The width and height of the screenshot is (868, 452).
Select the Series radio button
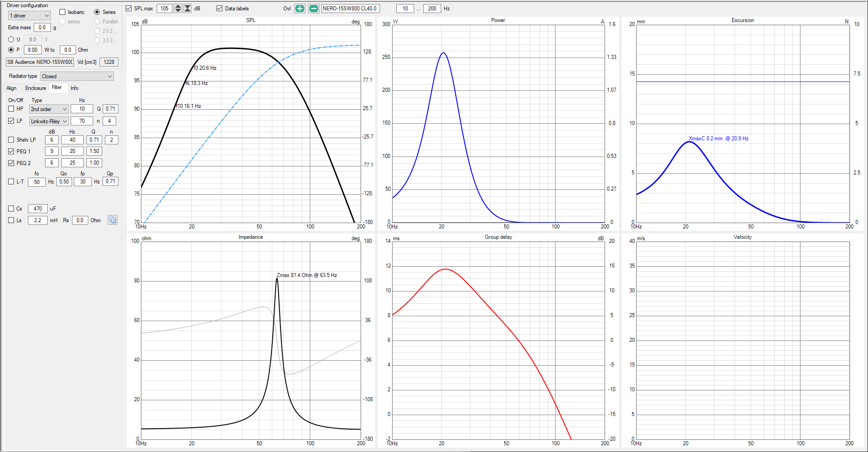tap(97, 12)
